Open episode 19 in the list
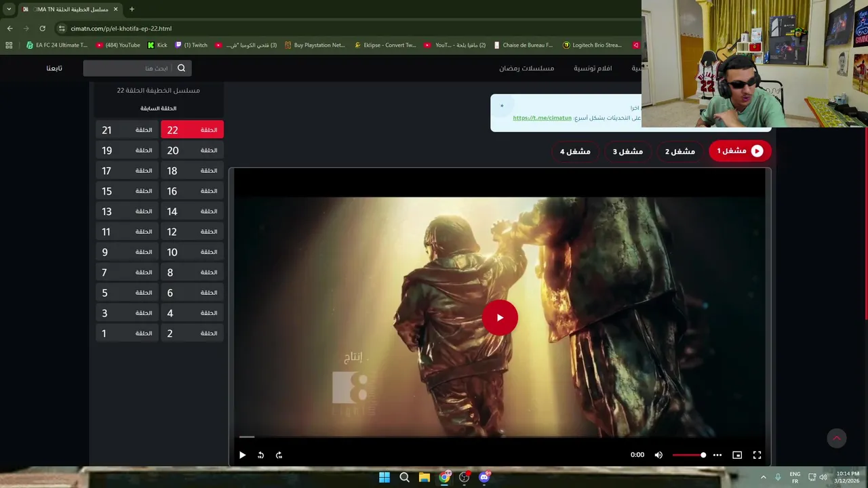Image resolution: width=868 pixels, height=488 pixels. [x=127, y=150]
